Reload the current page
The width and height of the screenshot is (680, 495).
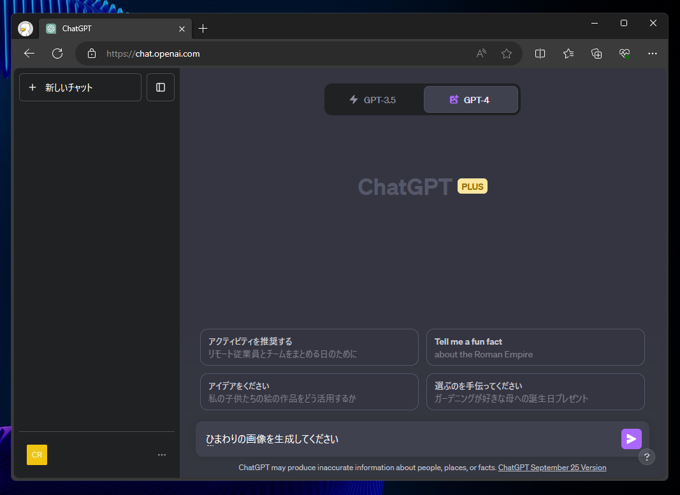tap(57, 53)
